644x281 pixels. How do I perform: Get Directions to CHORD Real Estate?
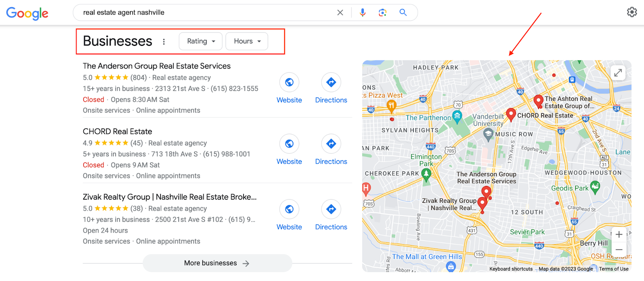pyautogui.click(x=331, y=150)
